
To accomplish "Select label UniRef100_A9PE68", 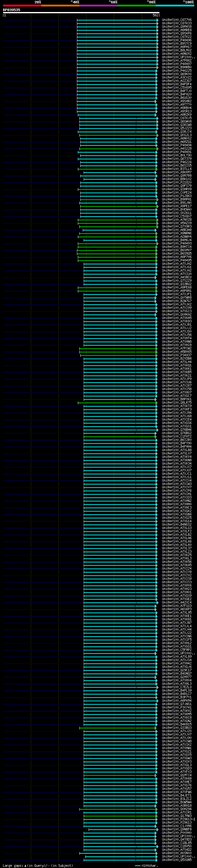I will 177,287.
